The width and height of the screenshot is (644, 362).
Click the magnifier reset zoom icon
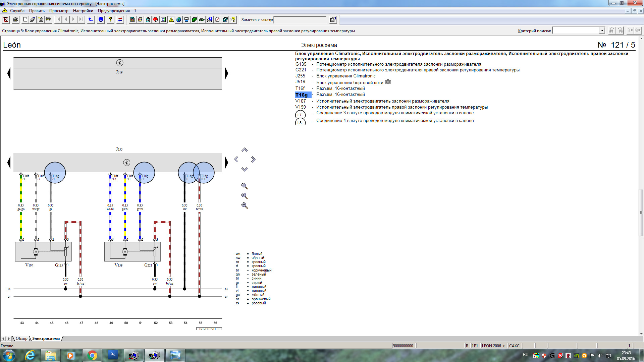tap(245, 186)
